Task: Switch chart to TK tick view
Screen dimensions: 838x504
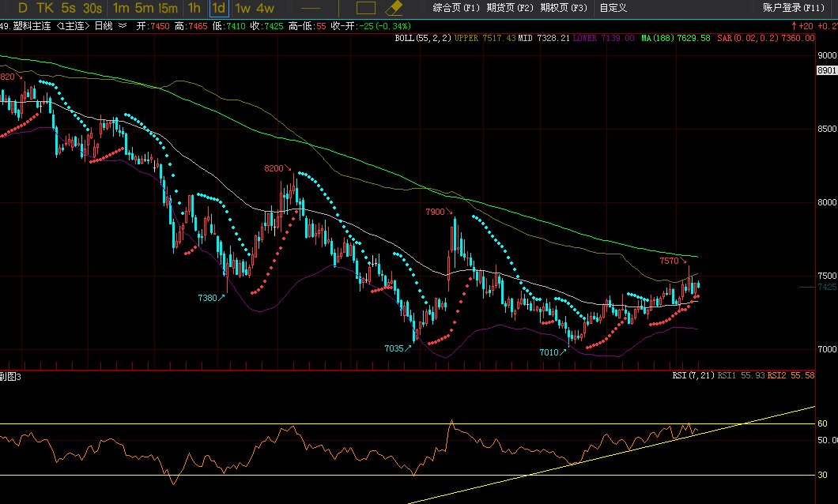Action: pyautogui.click(x=45, y=8)
